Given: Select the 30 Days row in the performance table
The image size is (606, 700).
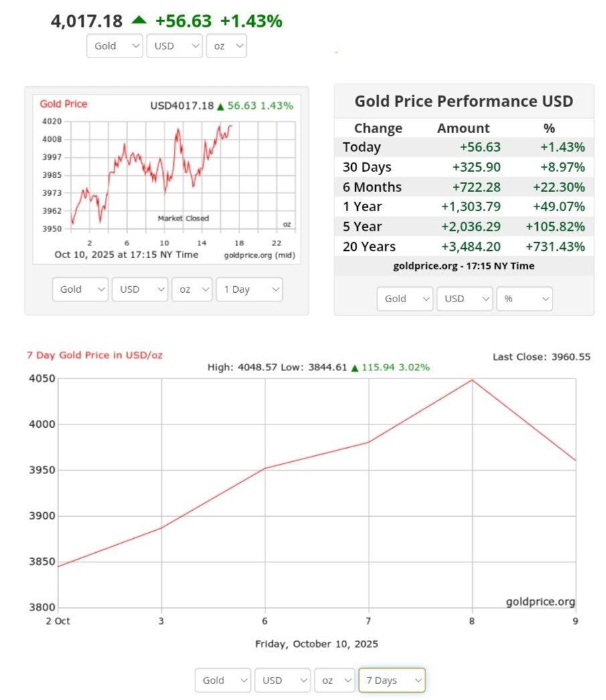Looking at the screenshot, I should [x=463, y=167].
